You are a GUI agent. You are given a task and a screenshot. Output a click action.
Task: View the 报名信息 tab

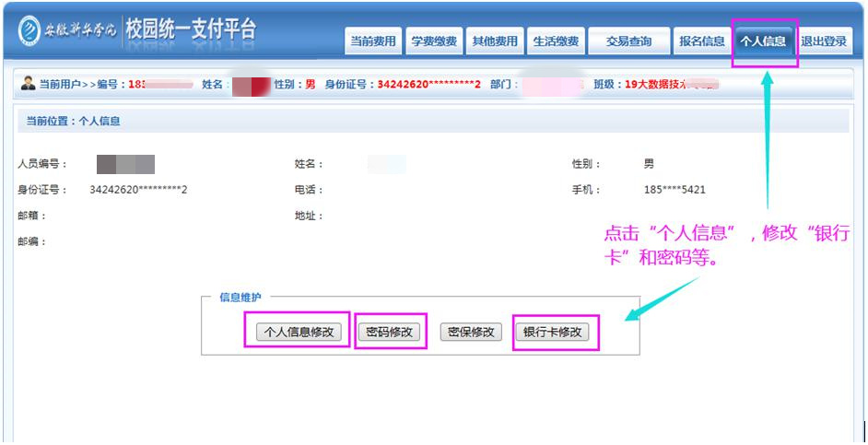[700, 41]
